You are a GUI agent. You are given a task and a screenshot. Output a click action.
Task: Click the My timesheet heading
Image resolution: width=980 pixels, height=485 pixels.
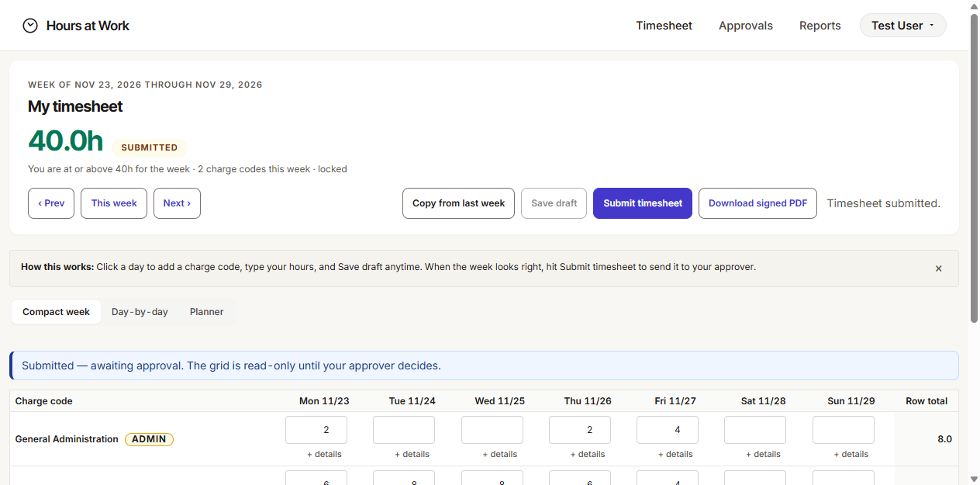pos(75,106)
